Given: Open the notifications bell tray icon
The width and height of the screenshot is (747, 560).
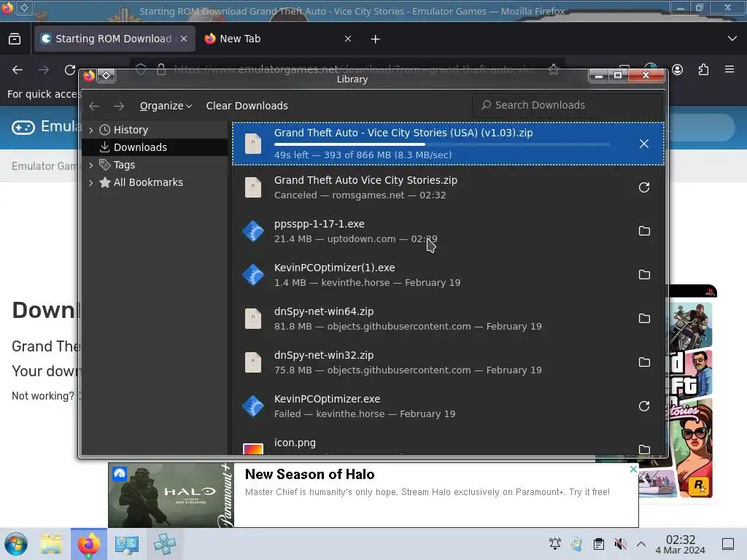Looking at the screenshot, I should pos(555,544).
